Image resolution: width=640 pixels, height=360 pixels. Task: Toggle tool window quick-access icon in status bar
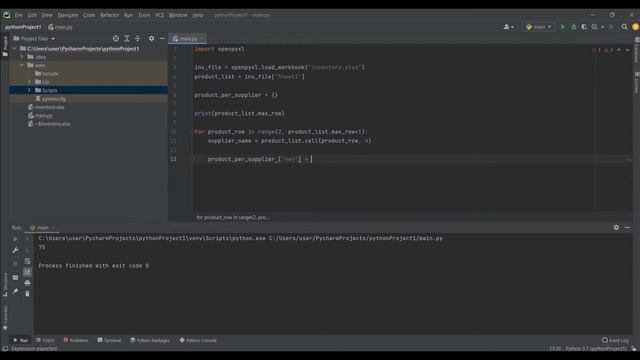point(5,349)
